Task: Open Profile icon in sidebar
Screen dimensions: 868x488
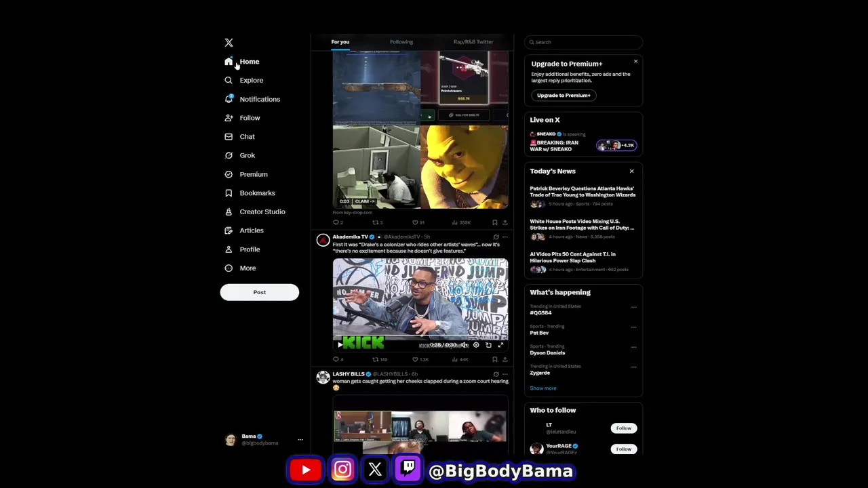Action: 229,249
